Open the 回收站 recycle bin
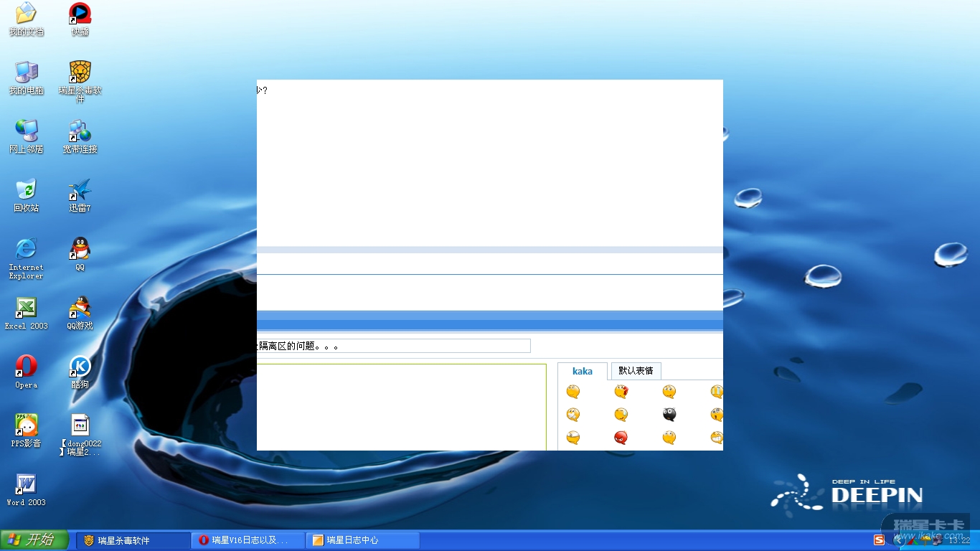The width and height of the screenshot is (980, 551). (x=27, y=190)
